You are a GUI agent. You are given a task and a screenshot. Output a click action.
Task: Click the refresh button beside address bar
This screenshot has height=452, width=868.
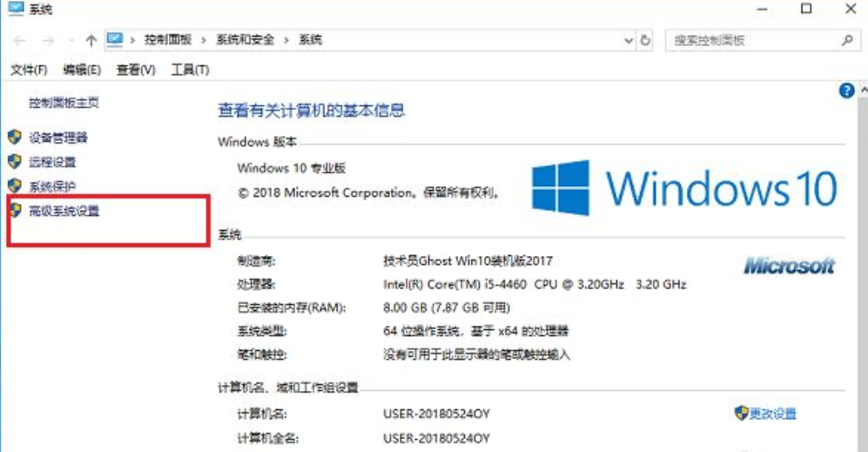click(645, 40)
